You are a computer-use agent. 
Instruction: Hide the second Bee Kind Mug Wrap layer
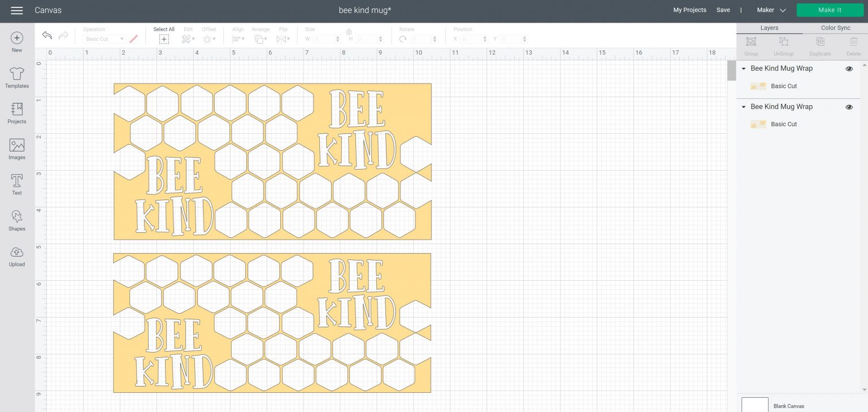pyautogui.click(x=849, y=107)
